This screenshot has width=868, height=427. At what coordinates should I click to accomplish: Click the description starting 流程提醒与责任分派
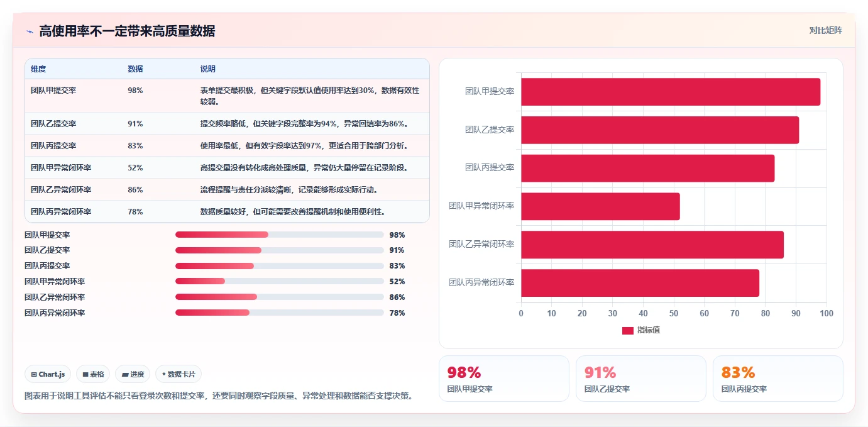coord(289,190)
